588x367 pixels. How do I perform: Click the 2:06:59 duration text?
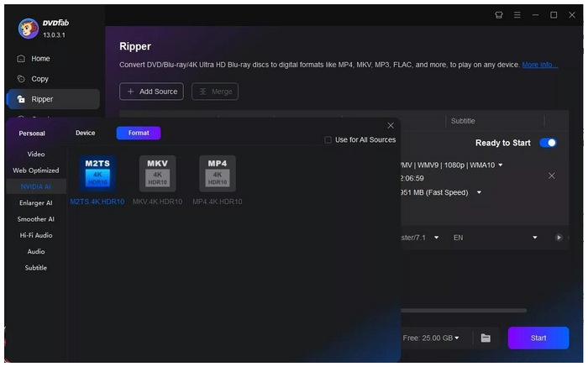click(x=412, y=178)
